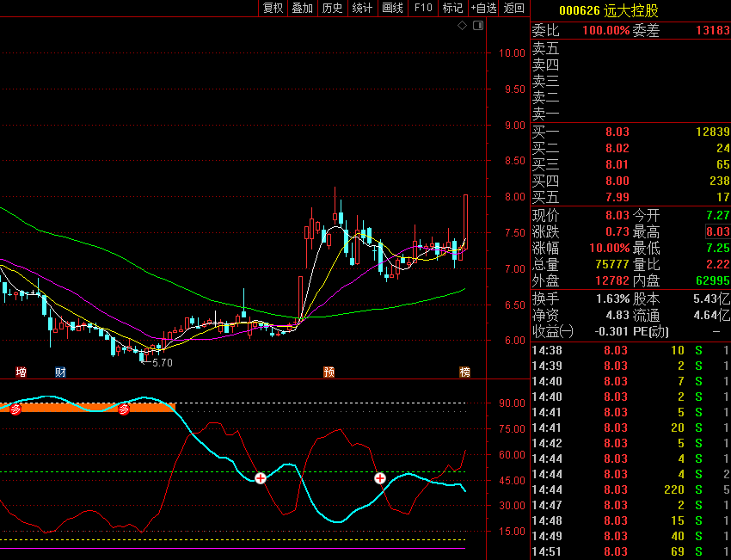
Task: Click 买一 bid price 8.03
Action: [617, 132]
